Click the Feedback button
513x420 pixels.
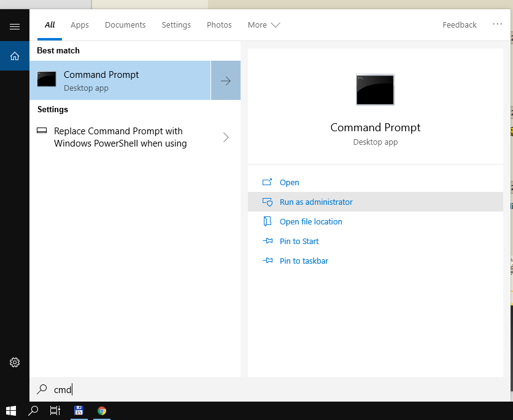[460, 25]
